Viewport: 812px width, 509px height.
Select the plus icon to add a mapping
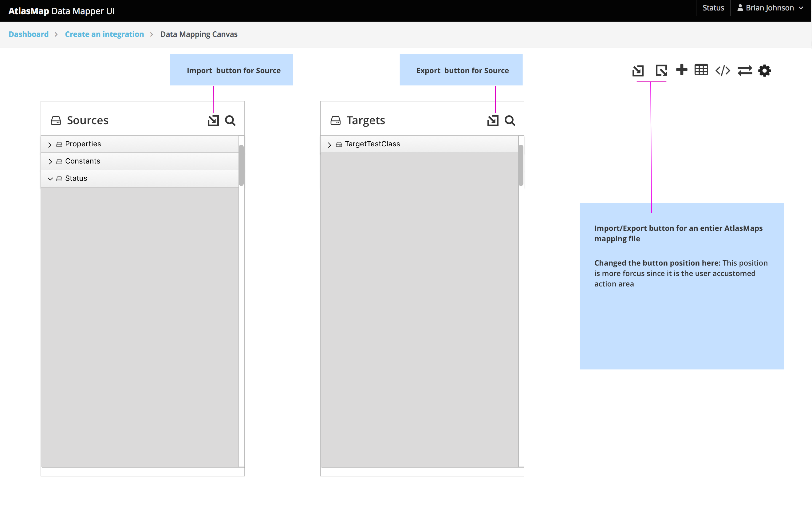[682, 70]
